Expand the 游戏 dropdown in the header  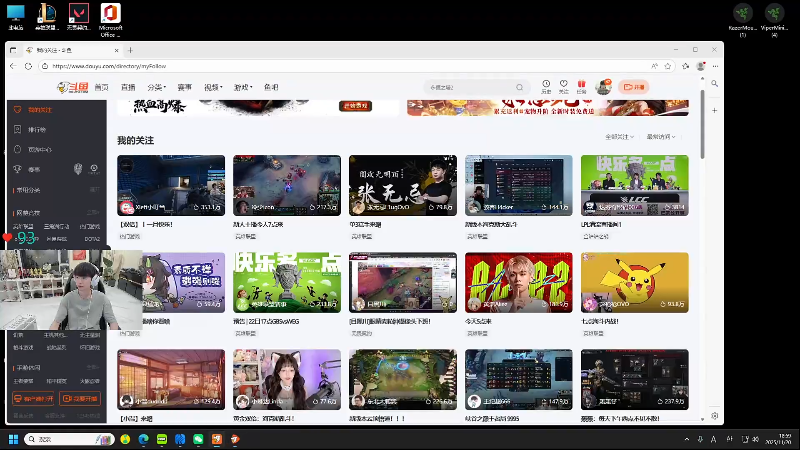pos(243,87)
